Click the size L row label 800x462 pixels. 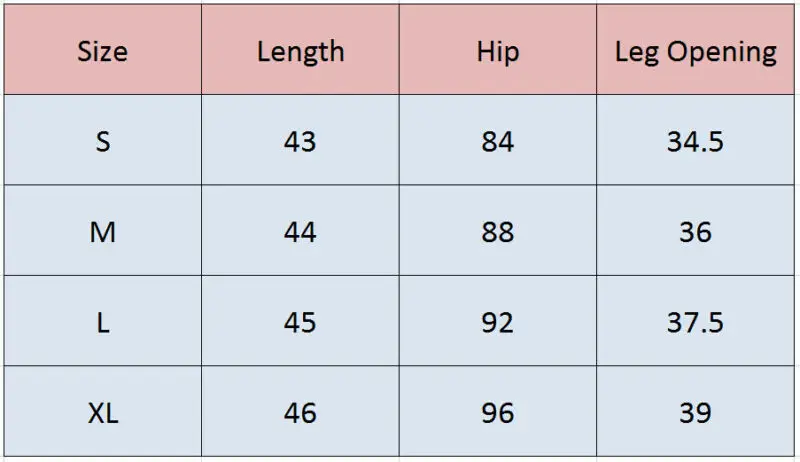coord(102,322)
